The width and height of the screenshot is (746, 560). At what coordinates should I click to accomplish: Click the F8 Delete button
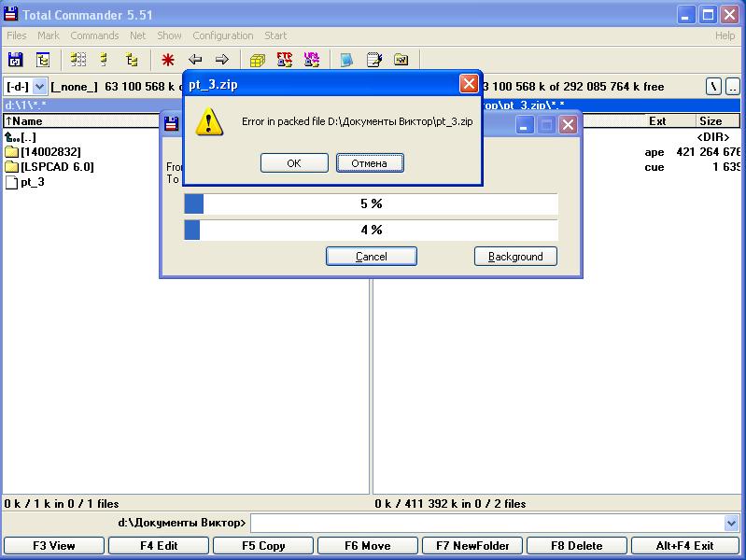pyautogui.click(x=577, y=546)
